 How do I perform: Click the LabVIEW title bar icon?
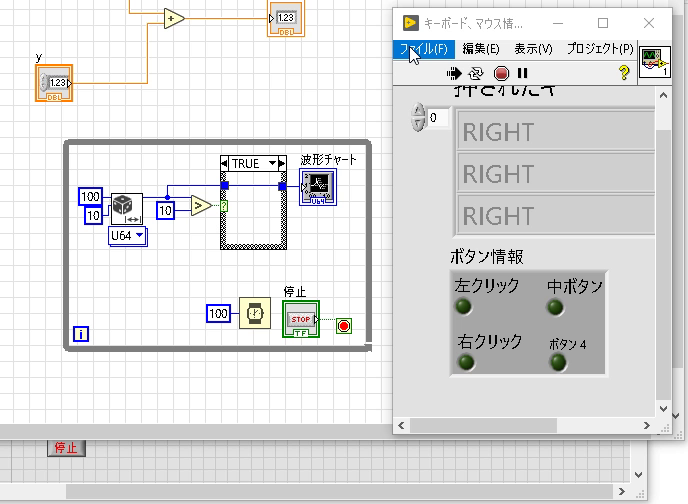[410, 23]
